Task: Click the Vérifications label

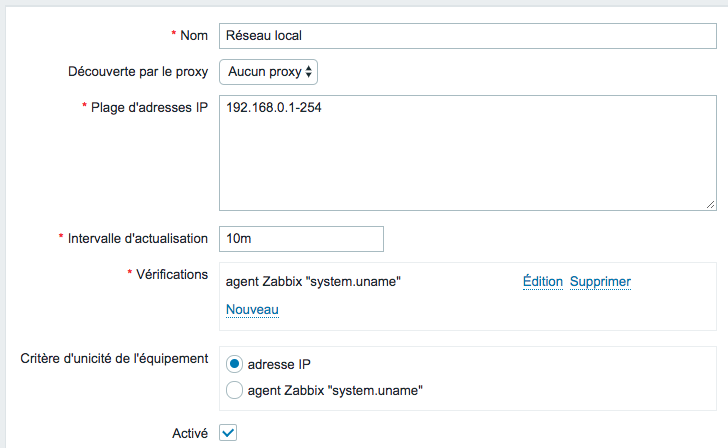Action: 172,274
